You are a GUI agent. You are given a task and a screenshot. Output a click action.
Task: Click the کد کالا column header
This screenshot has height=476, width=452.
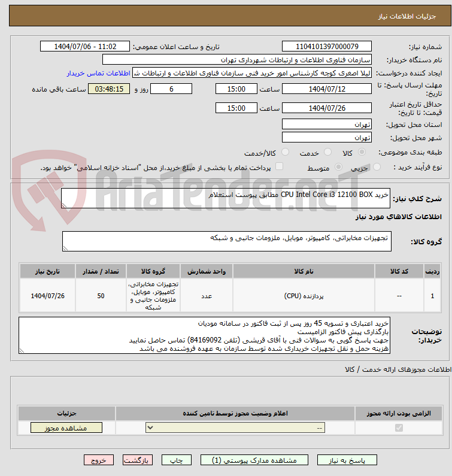pos(399,271)
